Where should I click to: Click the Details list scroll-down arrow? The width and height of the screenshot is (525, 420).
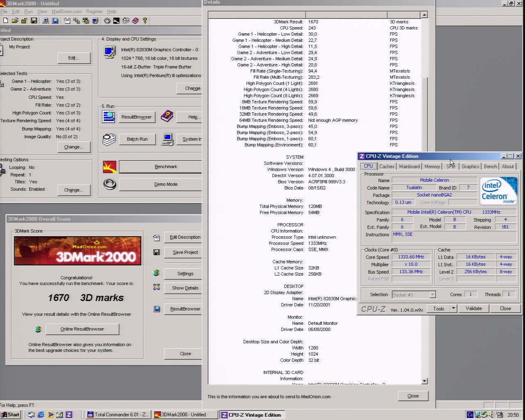coord(424,381)
